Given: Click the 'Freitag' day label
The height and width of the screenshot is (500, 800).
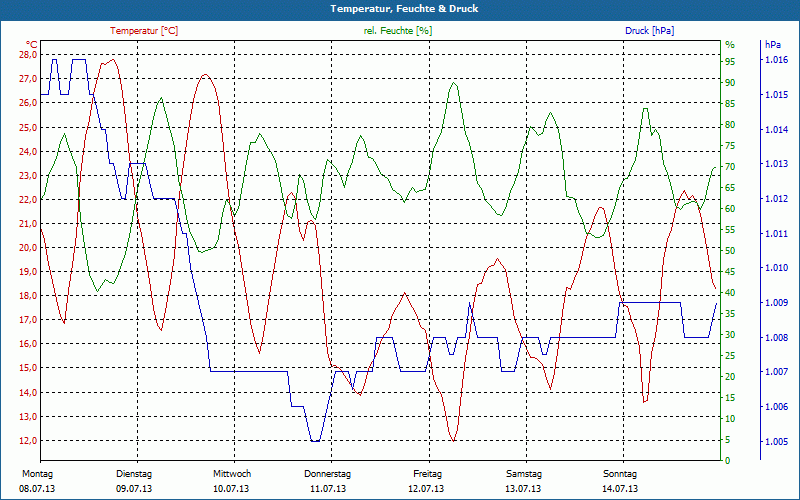Looking at the screenshot, I should [x=428, y=474].
